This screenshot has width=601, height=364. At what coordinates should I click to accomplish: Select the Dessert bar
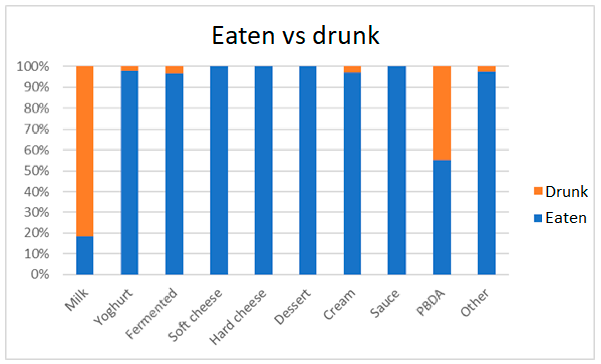point(308,170)
